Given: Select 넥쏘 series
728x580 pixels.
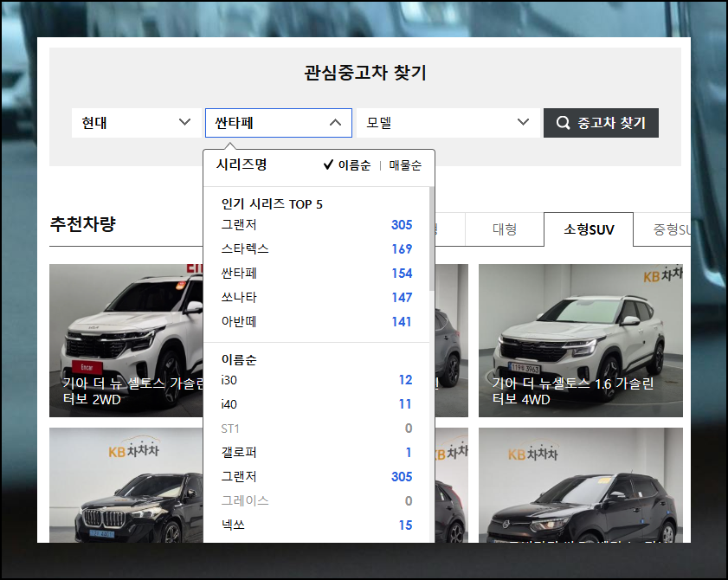Looking at the screenshot, I should pos(316,525).
